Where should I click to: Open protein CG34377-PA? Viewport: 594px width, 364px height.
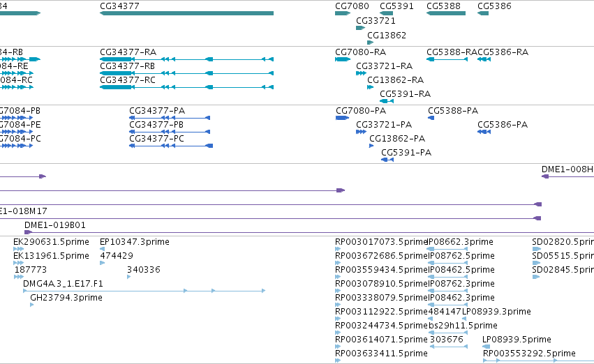[170, 118]
